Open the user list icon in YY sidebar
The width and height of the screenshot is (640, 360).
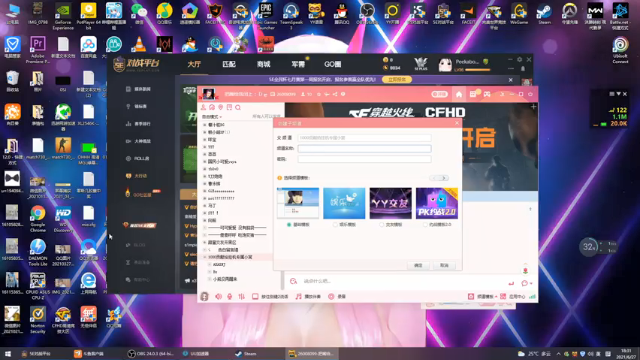[203, 107]
